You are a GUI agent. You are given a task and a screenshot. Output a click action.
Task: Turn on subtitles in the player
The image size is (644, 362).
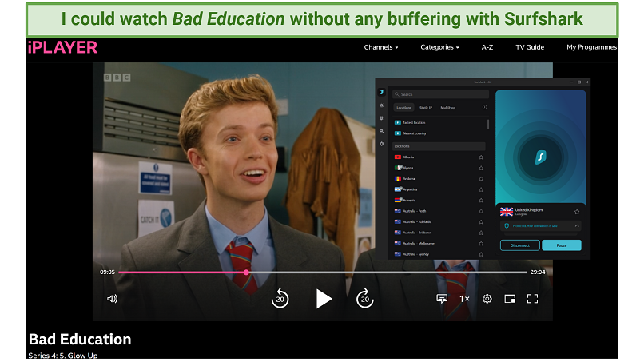(442, 299)
